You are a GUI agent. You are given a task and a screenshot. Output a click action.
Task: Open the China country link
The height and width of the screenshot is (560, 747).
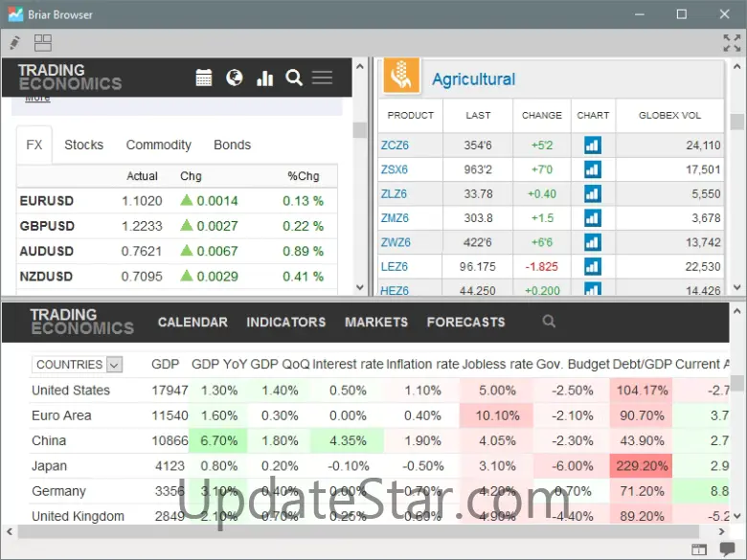click(x=49, y=441)
